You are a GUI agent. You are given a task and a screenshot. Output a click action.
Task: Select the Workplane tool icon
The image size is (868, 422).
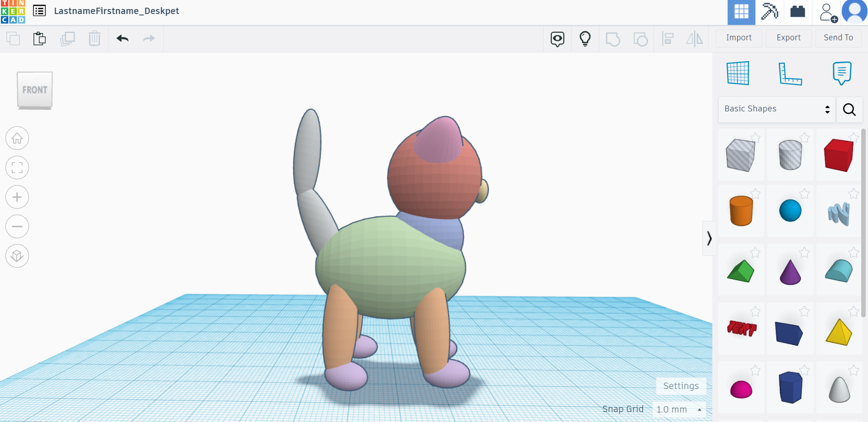tap(738, 73)
